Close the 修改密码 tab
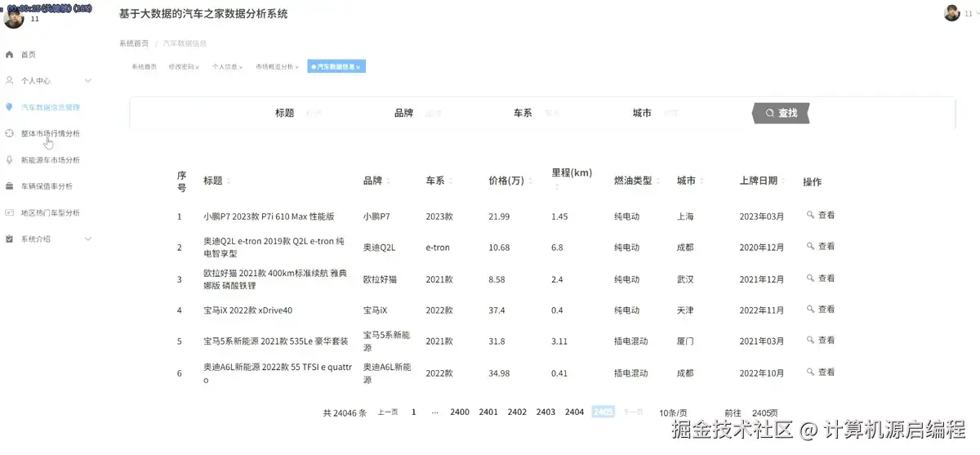 tap(198, 67)
